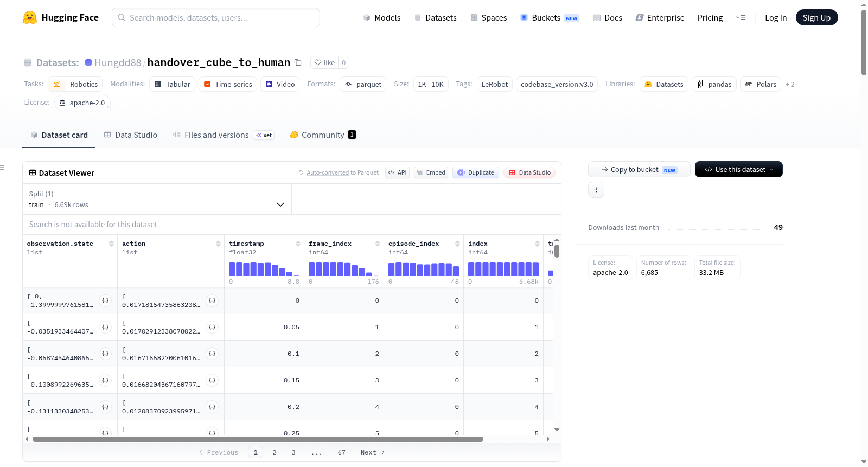Expand the action cell in the 0.01208370 row
Viewport: 868px width, 467px height.
(212, 407)
